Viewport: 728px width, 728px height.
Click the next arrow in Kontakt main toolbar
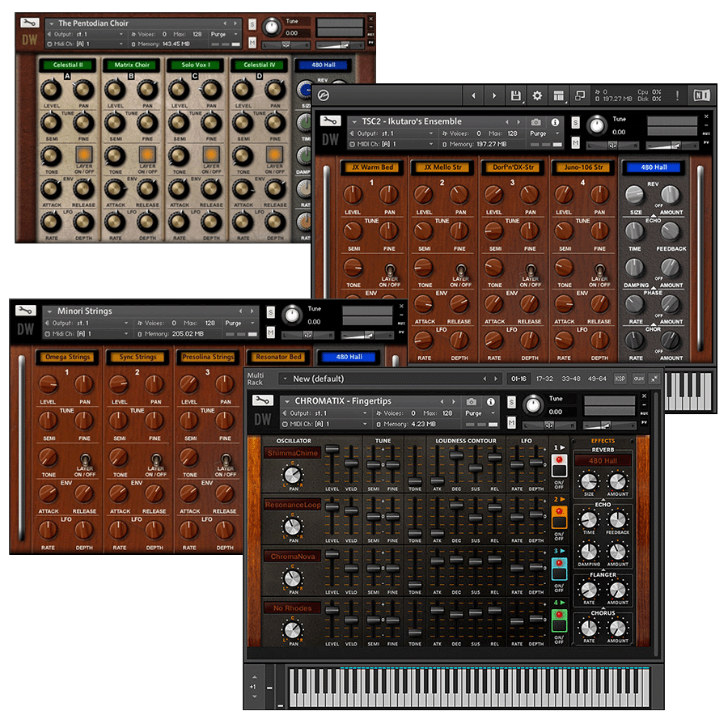494,95
